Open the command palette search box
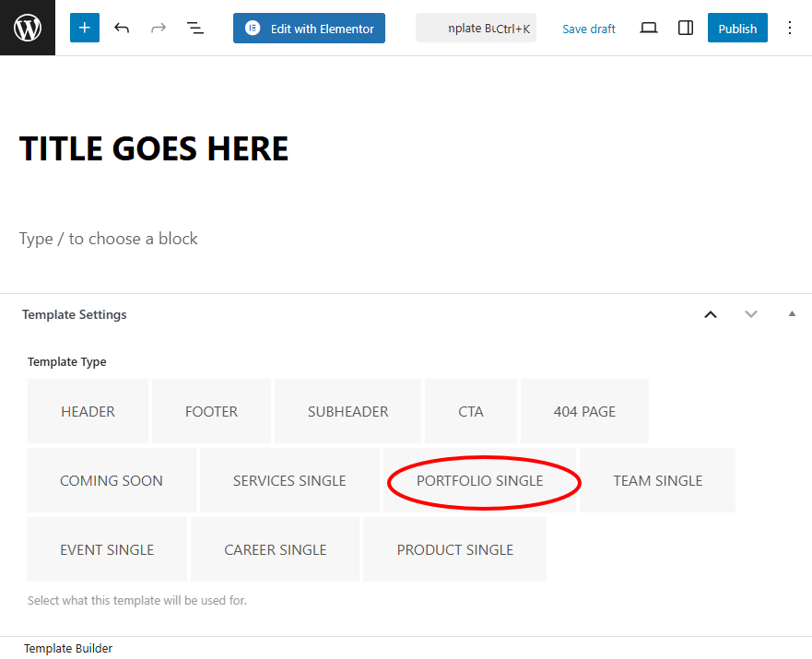 tap(476, 29)
